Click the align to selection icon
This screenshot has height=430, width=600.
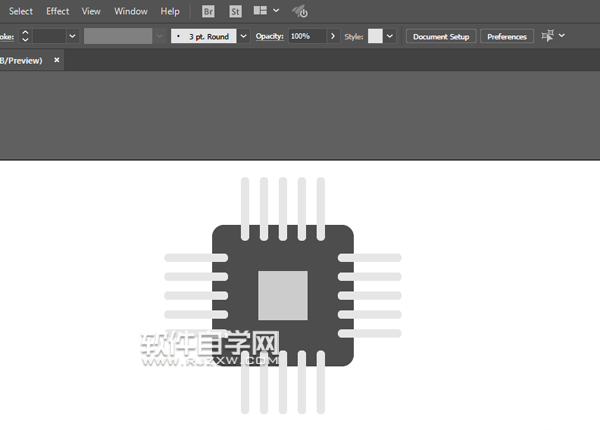tap(548, 36)
